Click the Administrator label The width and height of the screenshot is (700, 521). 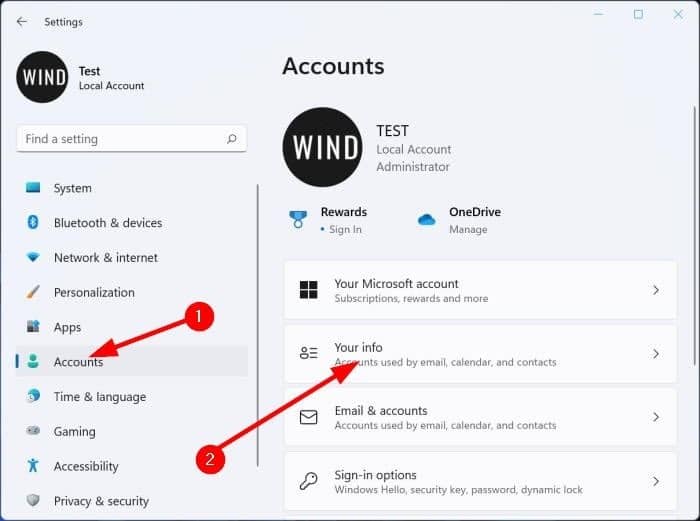click(412, 167)
